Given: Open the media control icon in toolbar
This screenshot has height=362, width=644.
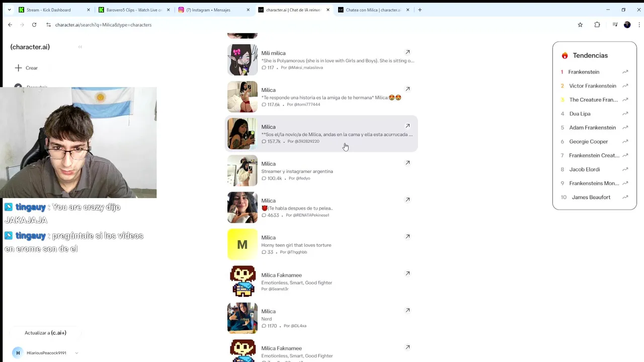Looking at the screenshot, I should pyautogui.click(x=615, y=25).
